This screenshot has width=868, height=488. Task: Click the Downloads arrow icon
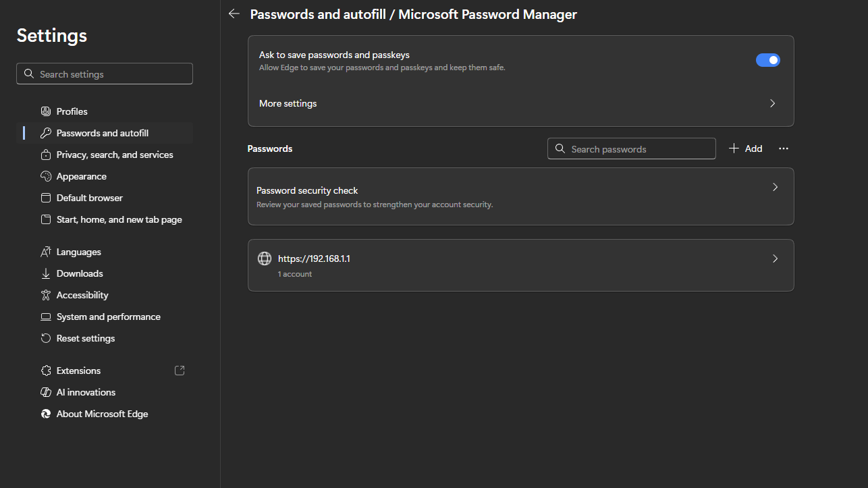tap(46, 273)
